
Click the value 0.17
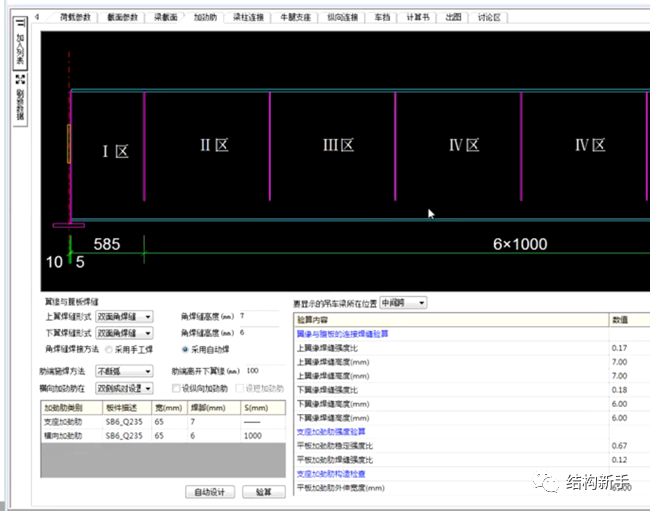619,348
